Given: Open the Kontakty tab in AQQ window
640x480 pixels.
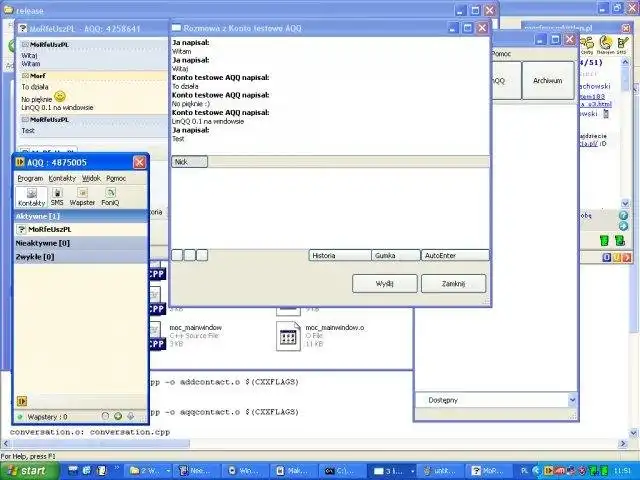Looking at the screenshot, I should (x=31, y=197).
